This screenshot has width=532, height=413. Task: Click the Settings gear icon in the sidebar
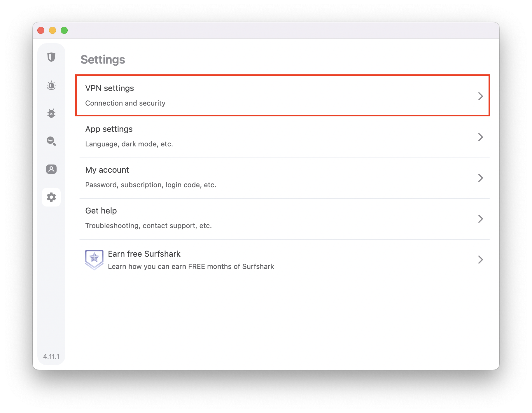point(51,197)
